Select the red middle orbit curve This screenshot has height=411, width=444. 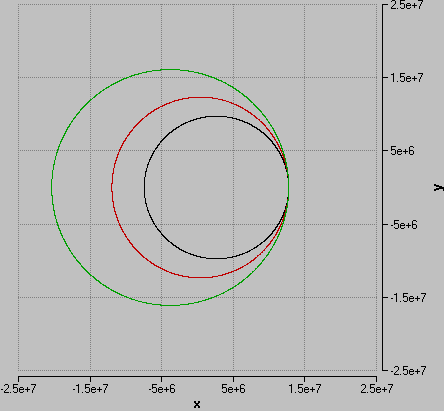112,187
